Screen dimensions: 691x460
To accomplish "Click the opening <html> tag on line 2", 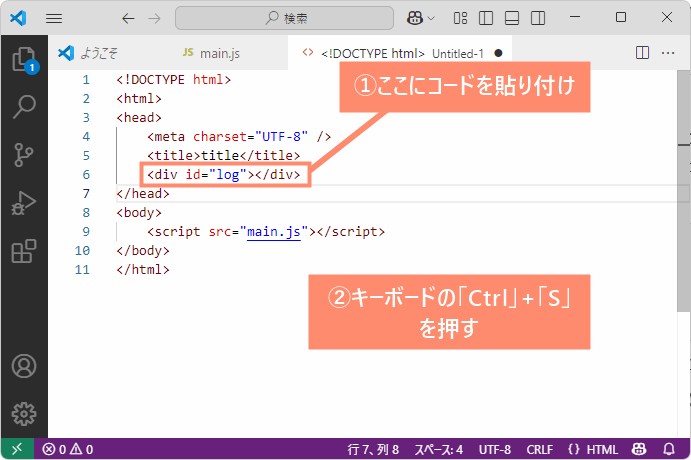I will [x=139, y=99].
